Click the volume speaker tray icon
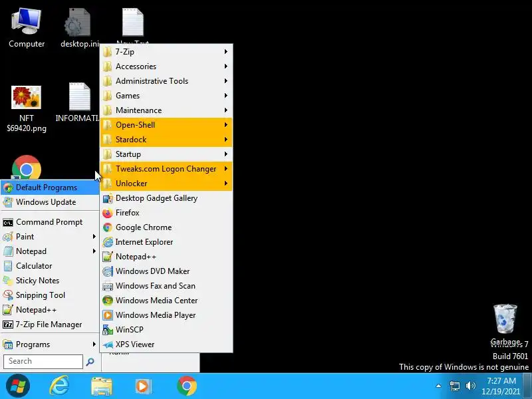532x399 pixels. click(471, 386)
